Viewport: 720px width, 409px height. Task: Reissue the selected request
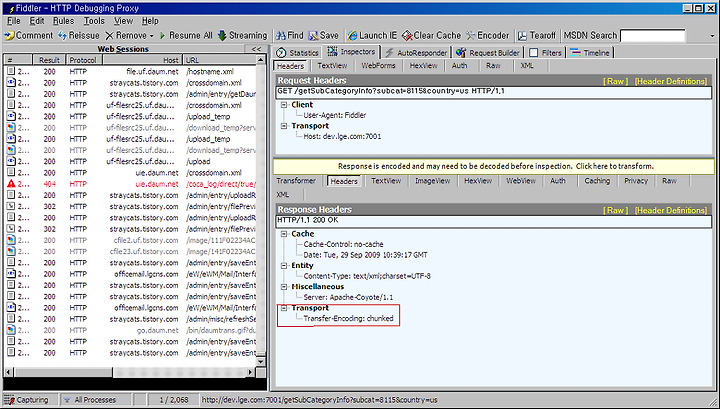click(x=79, y=35)
